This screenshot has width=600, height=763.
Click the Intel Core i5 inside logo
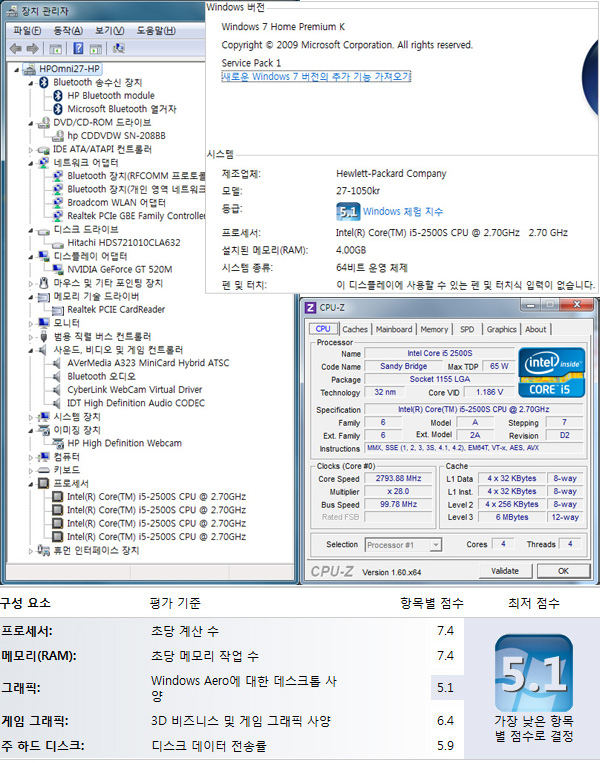point(551,372)
